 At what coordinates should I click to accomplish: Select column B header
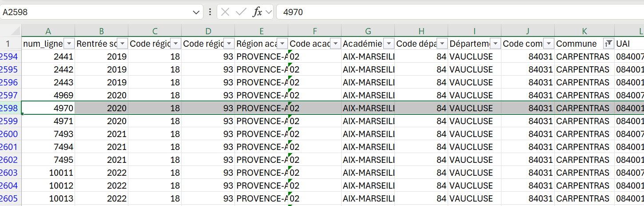[101, 31]
